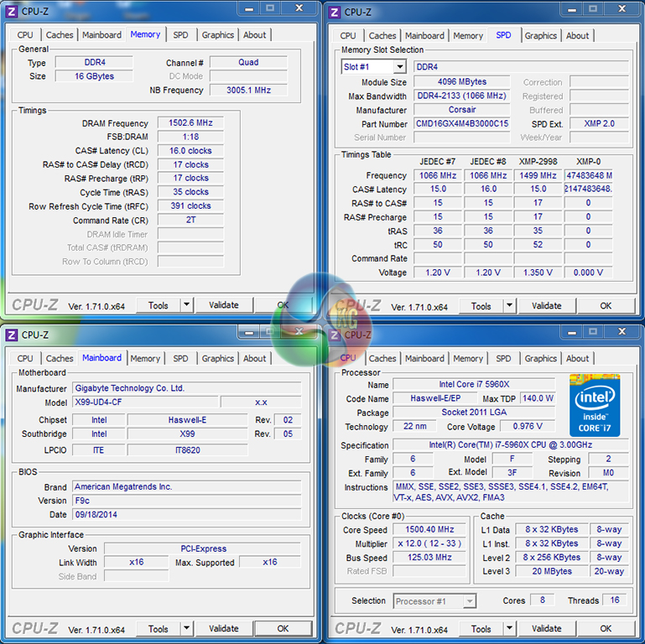Expand the Tools arrow in the SPD window
The height and width of the screenshot is (644, 645).
[509, 306]
